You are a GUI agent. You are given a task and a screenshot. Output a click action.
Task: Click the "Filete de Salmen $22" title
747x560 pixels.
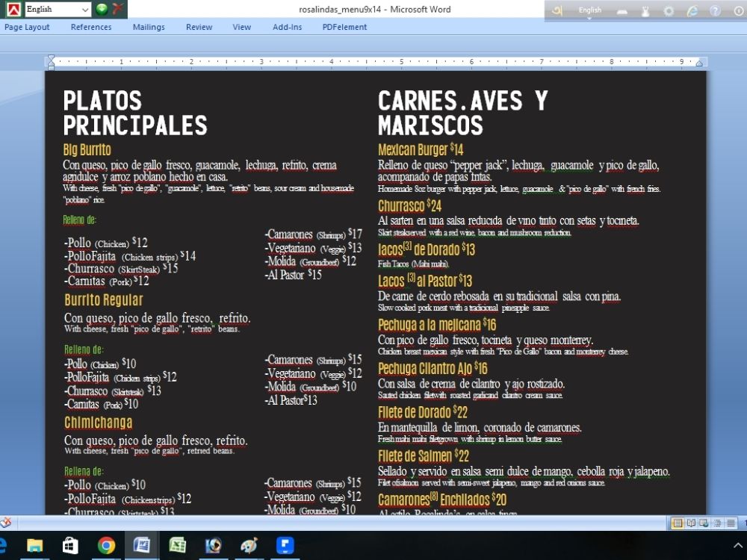click(424, 456)
